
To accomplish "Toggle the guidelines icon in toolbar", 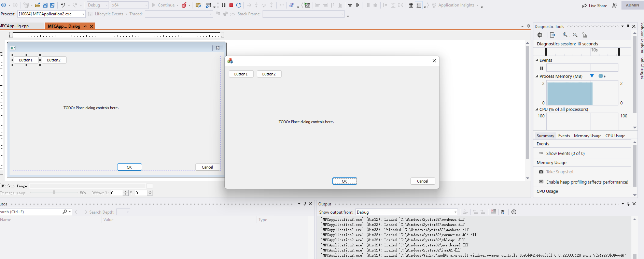I will pyautogui.click(x=419, y=5).
